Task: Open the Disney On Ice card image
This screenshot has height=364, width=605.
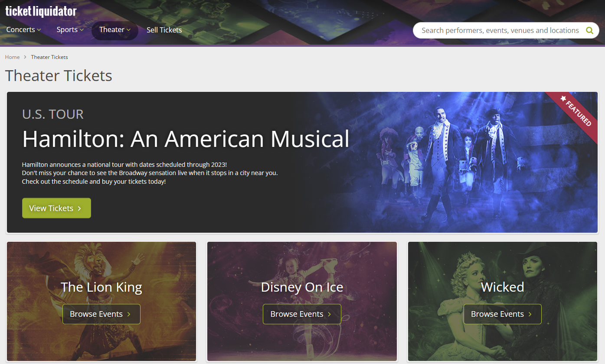Action: (x=302, y=302)
